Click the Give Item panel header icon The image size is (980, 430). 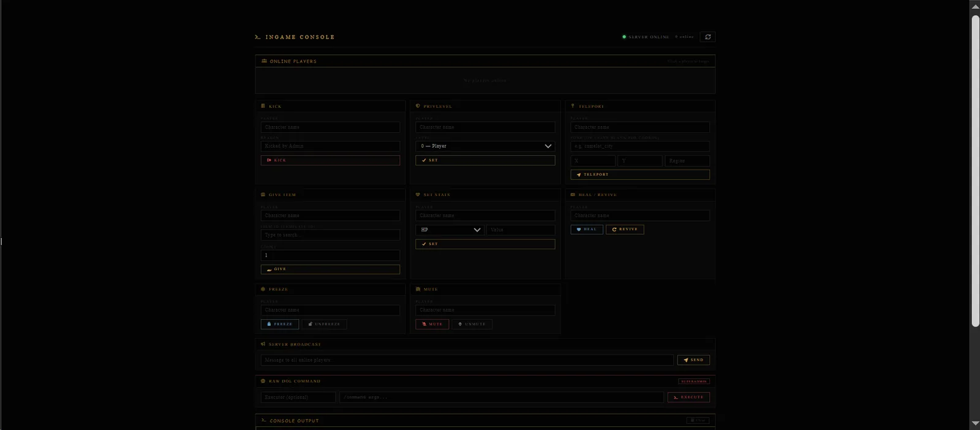click(263, 195)
